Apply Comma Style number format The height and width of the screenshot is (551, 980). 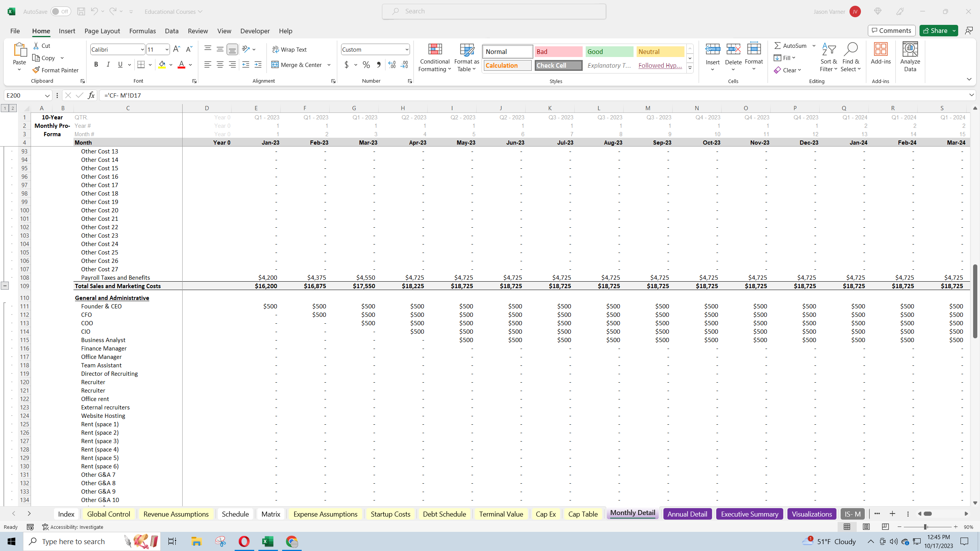(379, 65)
